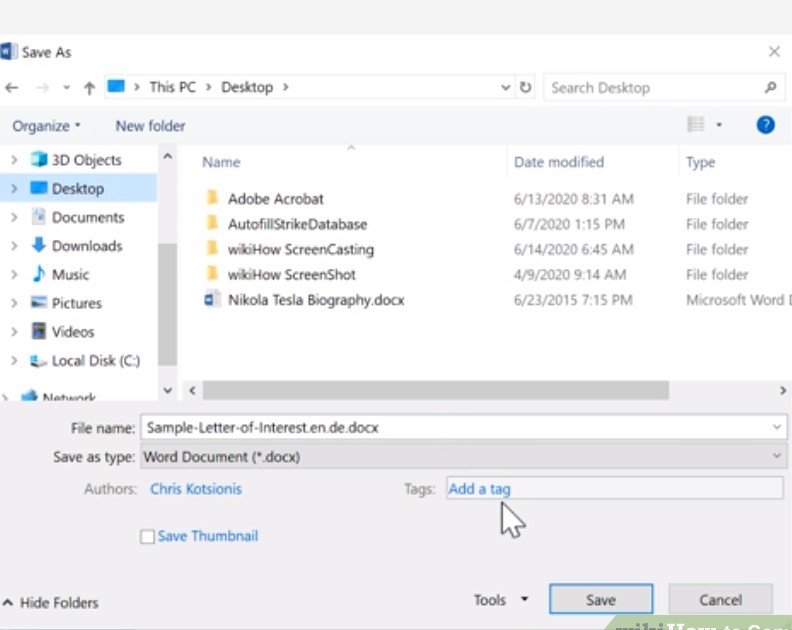Select the 'wikiHow ScreenShot' folder name
792x630 pixels.
[x=292, y=275]
